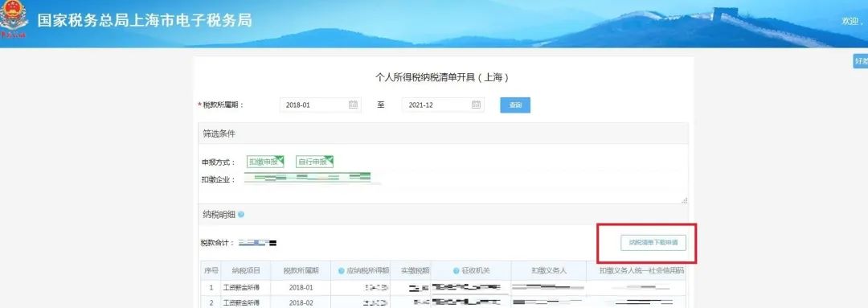Click the 2018-01 period cell in table
This screenshot has height=308, width=868.
click(x=301, y=288)
